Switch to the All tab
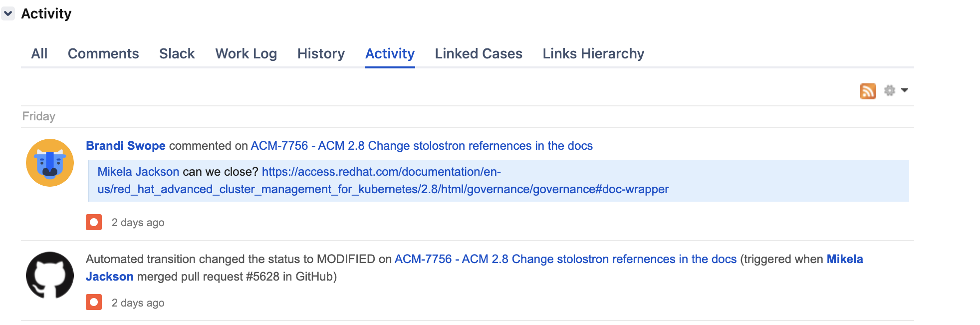The height and width of the screenshot is (325, 980). click(39, 53)
